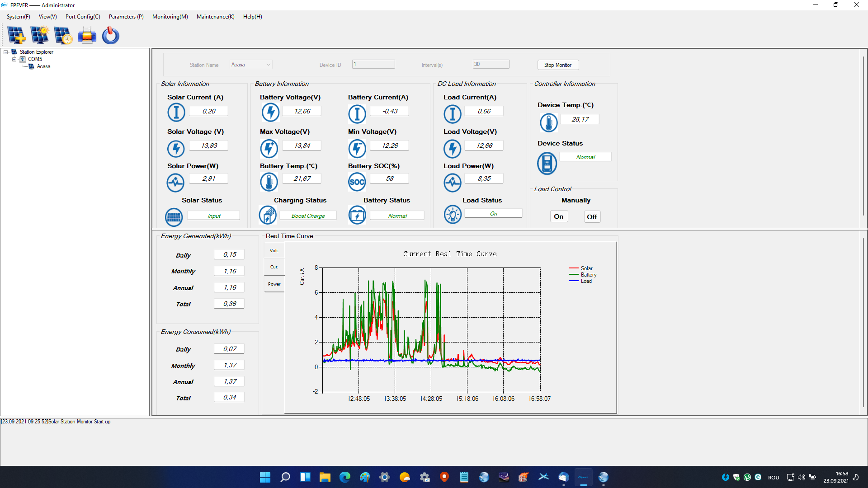
Task: Open the Monitoring(M) menu
Action: pos(170,17)
